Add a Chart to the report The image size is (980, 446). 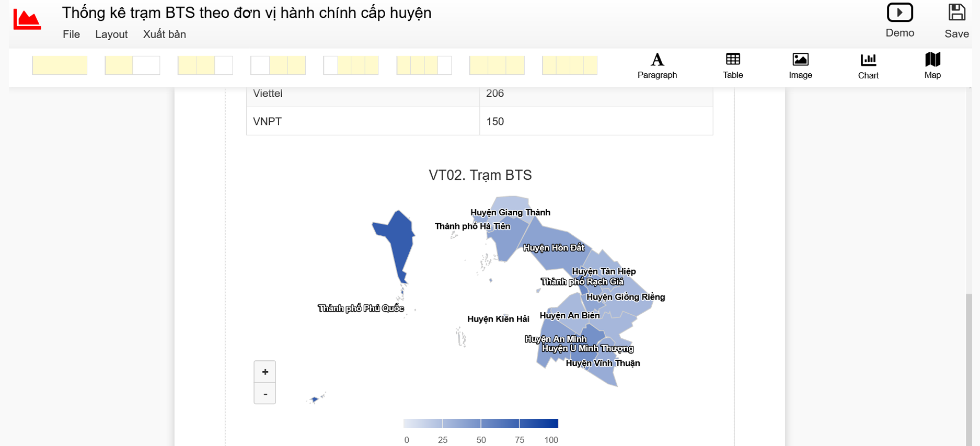click(868, 66)
